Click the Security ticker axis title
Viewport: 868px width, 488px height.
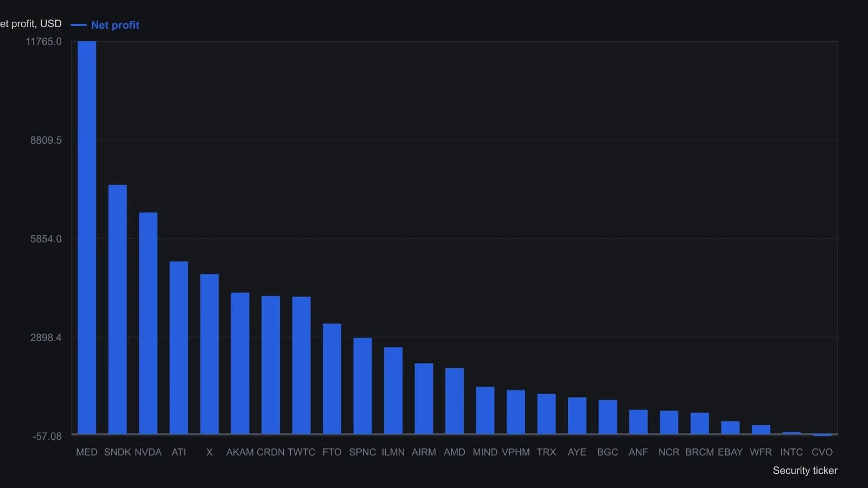[x=805, y=471]
